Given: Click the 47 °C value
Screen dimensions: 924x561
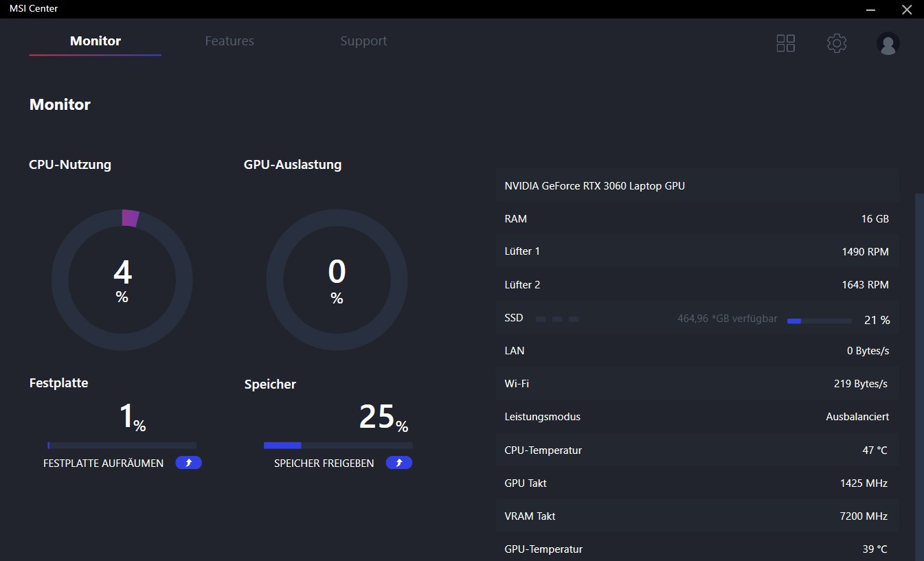Looking at the screenshot, I should [875, 450].
